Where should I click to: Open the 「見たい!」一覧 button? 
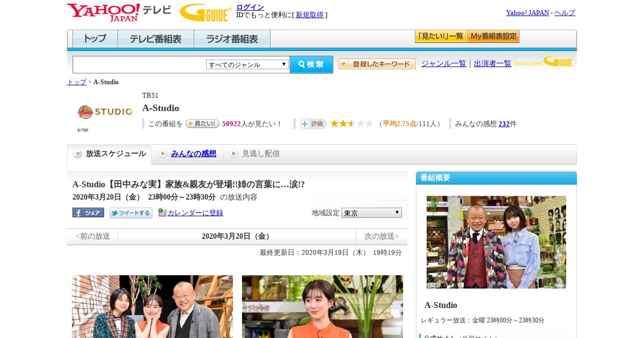441,36
